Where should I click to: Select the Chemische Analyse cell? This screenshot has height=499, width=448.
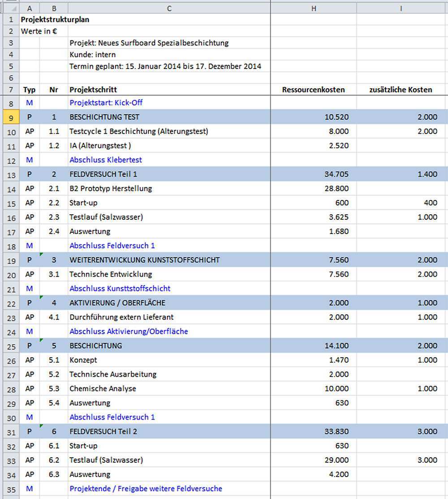(x=103, y=389)
